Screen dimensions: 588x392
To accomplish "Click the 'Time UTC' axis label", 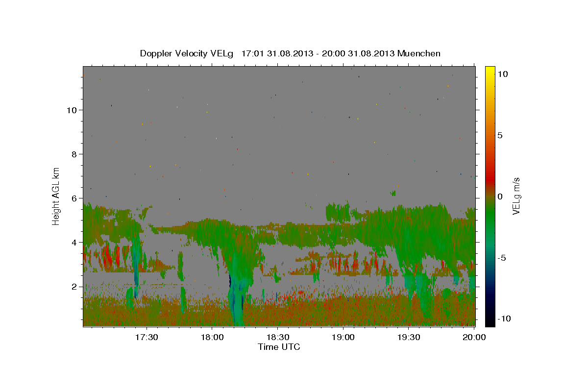I will [279, 347].
